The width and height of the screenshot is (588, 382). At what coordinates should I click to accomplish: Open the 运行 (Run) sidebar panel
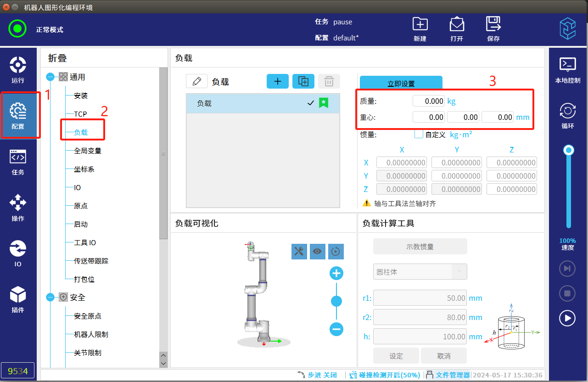pos(18,69)
